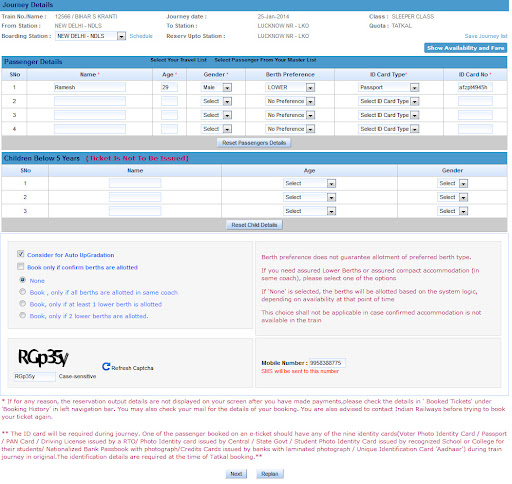Open the Schedule link
The width and height of the screenshot is (512, 484).
pyautogui.click(x=141, y=36)
